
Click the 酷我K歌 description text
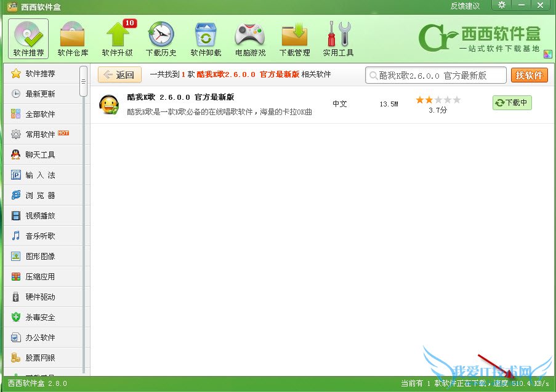pos(219,112)
